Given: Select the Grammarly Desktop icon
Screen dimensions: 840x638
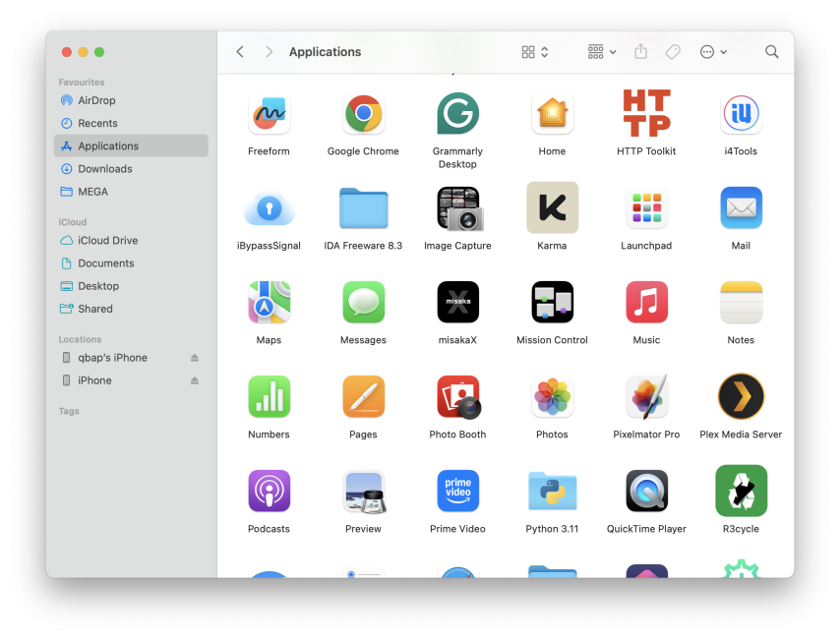Looking at the screenshot, I should 457,113.
